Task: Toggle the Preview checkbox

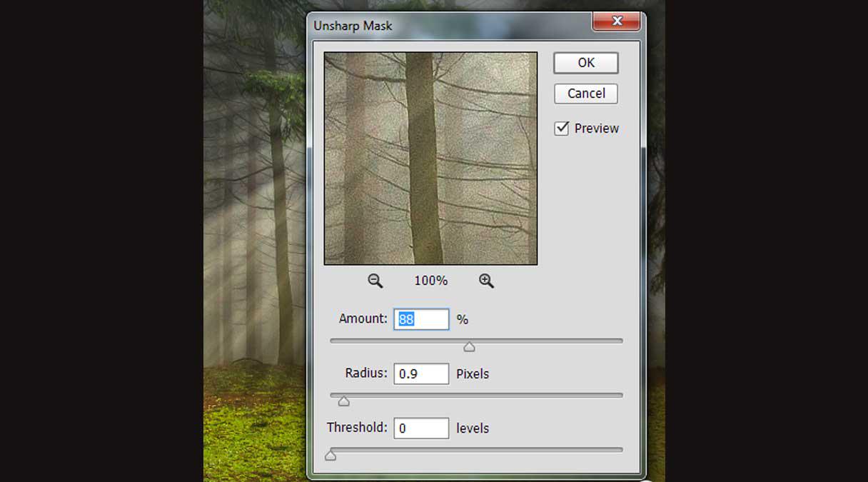Action: [x=562, y=129]
